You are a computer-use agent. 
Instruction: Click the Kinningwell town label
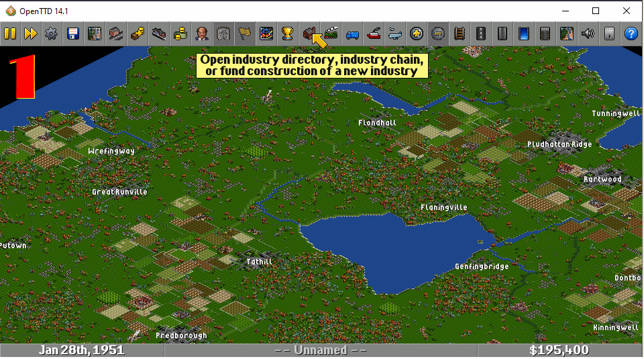616,327
